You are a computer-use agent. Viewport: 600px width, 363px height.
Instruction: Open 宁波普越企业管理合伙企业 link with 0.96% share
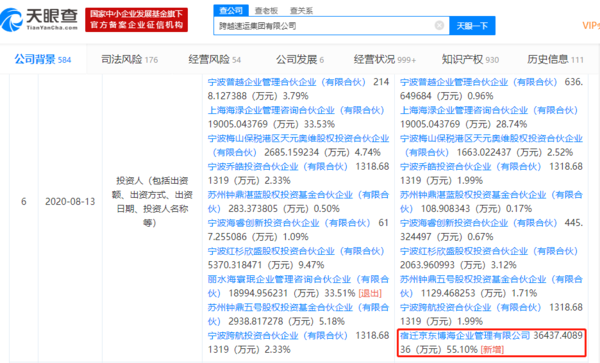click(478, 82)
